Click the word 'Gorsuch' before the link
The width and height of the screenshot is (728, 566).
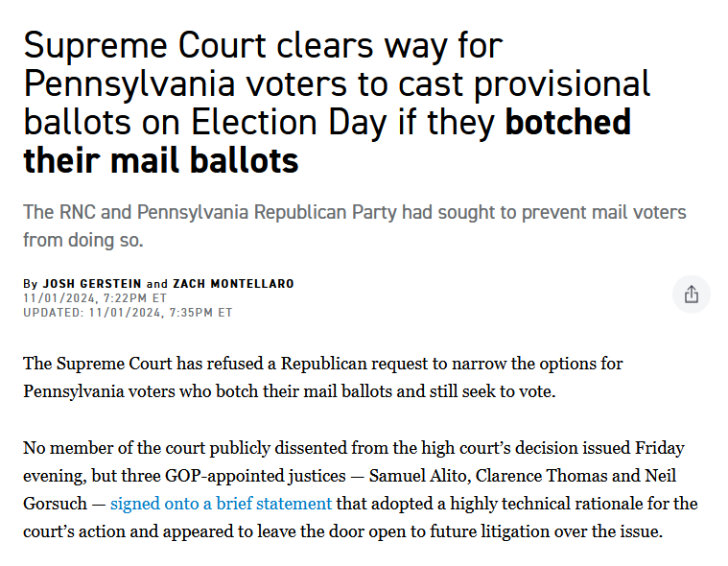click(55, 504)
